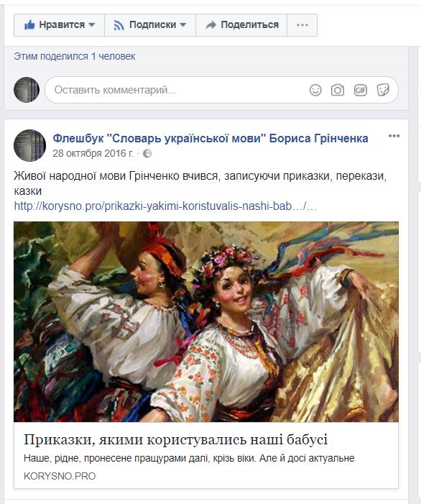Open the GIF picker in comment box
The height and width of the screenshot is (504, 421).
pos(361,90)
